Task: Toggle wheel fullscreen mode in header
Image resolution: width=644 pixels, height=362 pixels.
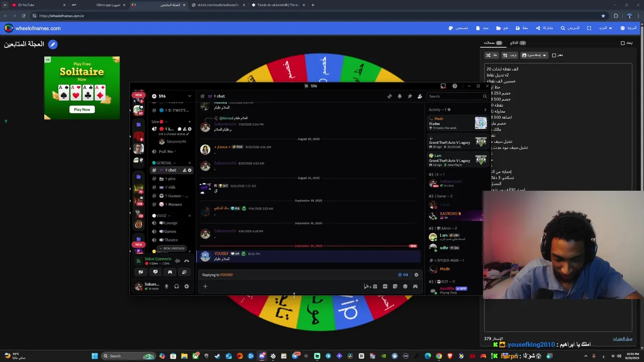Action: point(589,28)
